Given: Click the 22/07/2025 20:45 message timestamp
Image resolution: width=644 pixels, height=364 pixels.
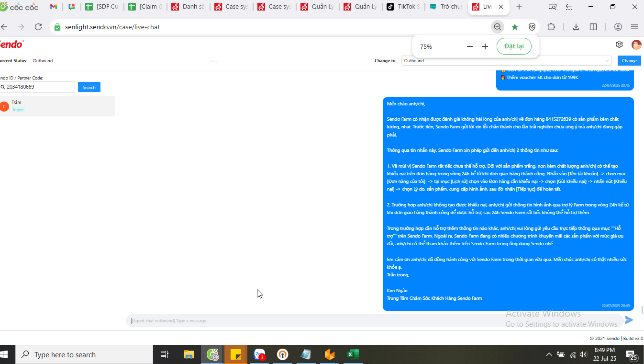Looking at the screenshot, I should coord(615,85).
